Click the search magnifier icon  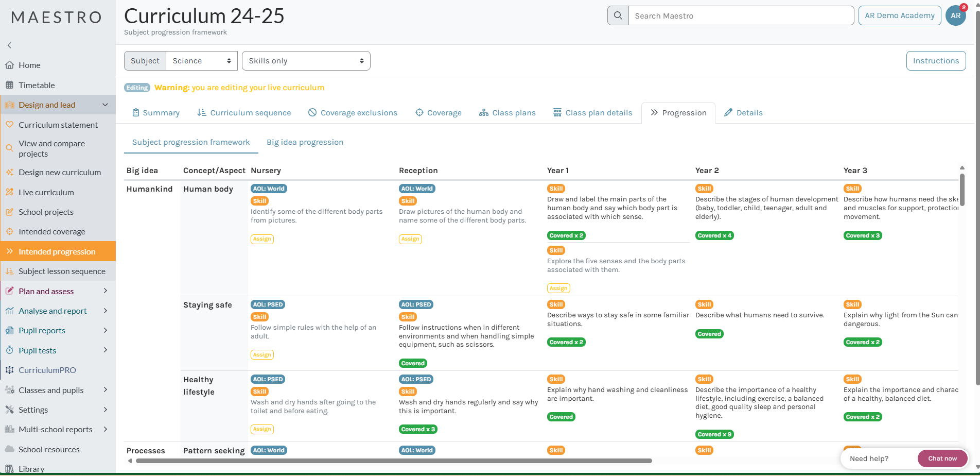click(618, 16)
